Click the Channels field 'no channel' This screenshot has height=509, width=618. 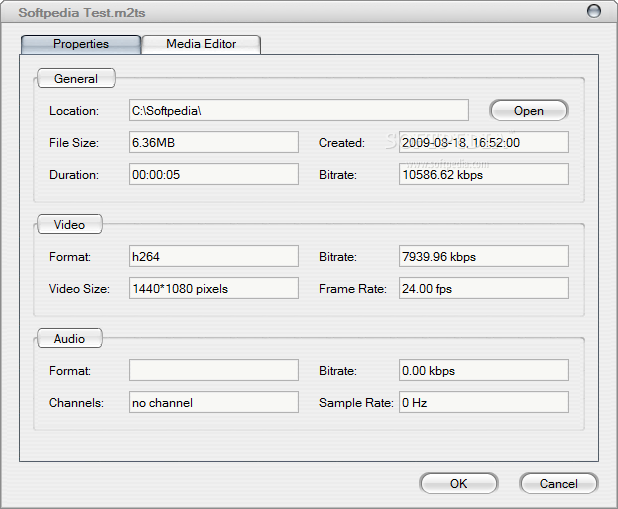click(x=214, y=402)
